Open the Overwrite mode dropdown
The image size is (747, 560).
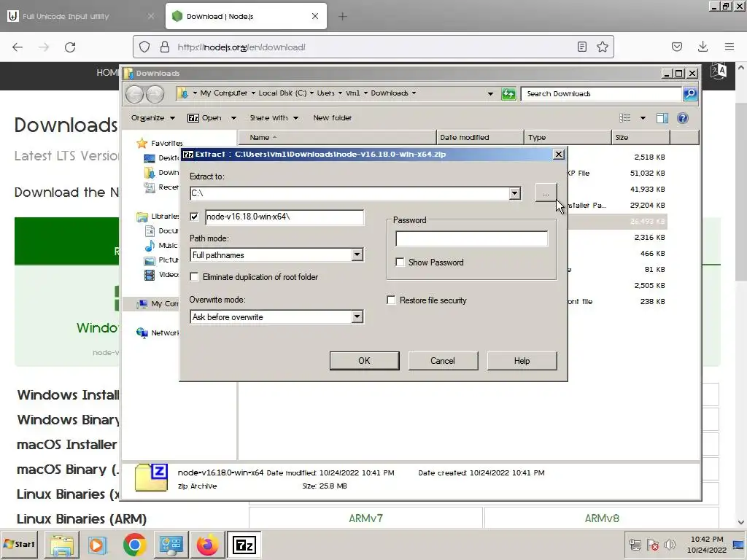click(357, 317)
